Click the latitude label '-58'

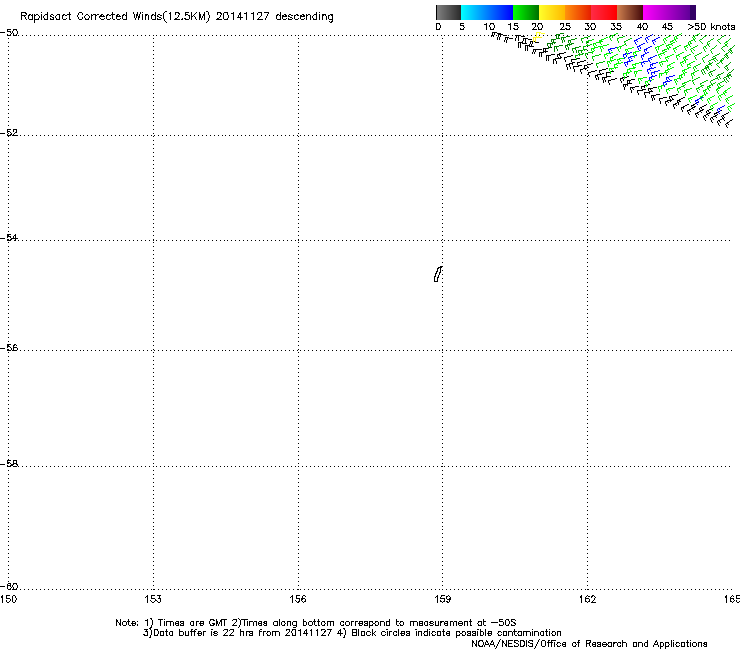pyautogui.click(x=9, y=464)
